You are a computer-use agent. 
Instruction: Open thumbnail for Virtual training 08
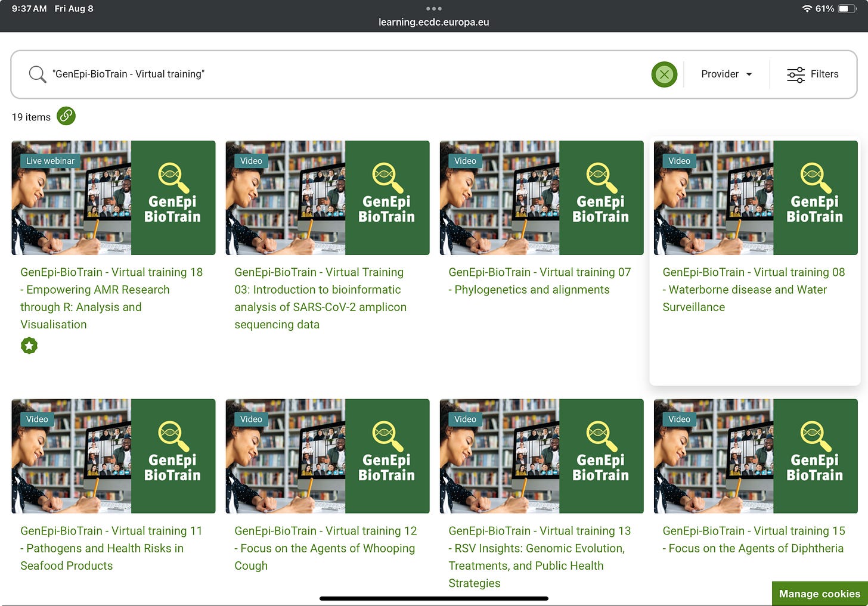click(x=755, y=198)
